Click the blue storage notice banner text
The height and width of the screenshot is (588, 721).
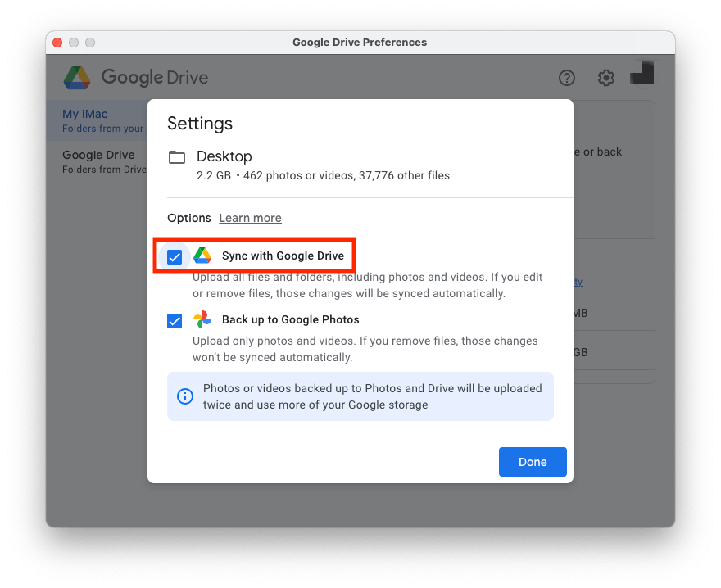pyautogui.click(x=372, y=396)
